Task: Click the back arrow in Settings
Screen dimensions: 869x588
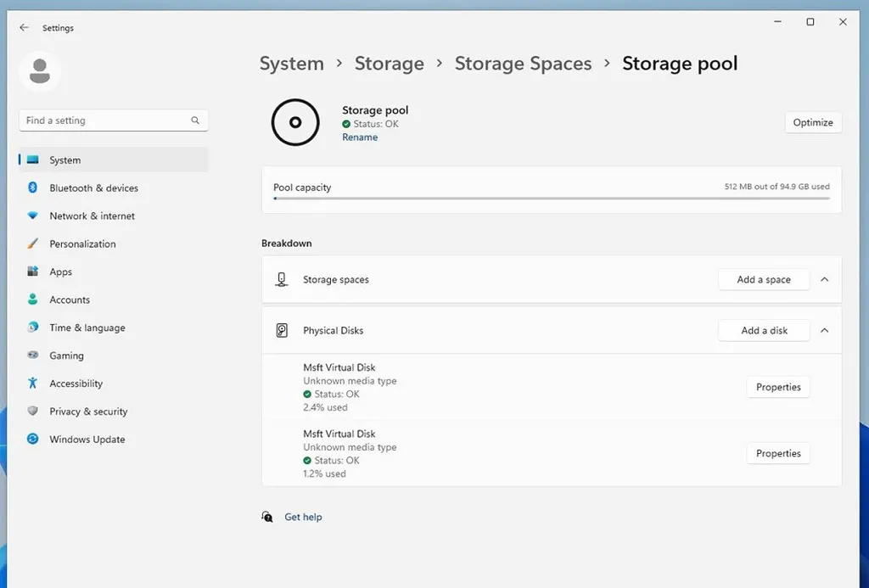Action: tap(24, 28)
